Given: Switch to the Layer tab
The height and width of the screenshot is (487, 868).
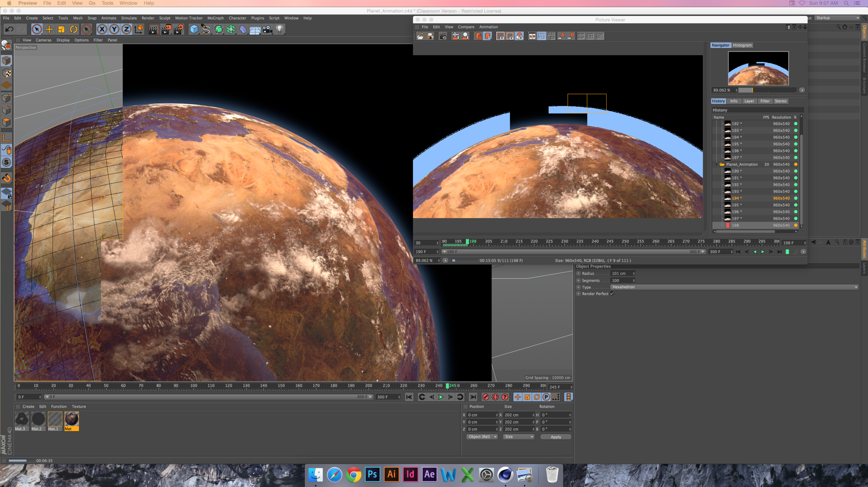Looking at the screenshot, I should (749, 101).
